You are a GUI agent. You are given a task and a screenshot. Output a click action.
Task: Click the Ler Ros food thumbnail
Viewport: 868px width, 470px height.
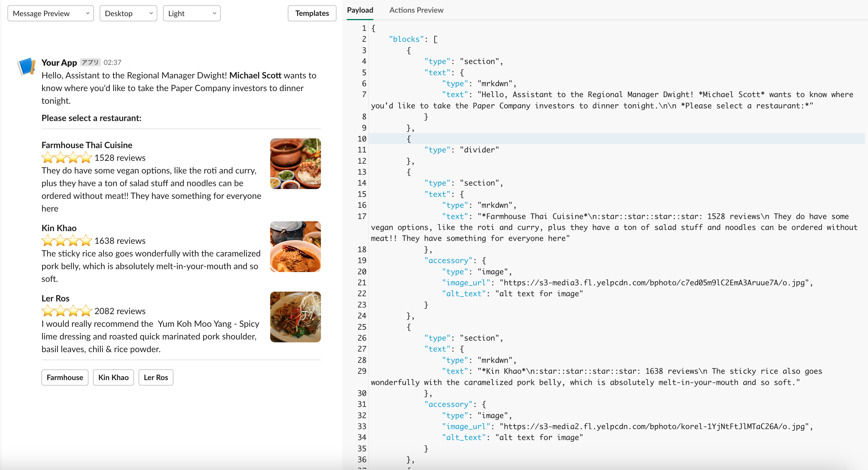click(295, 317)
